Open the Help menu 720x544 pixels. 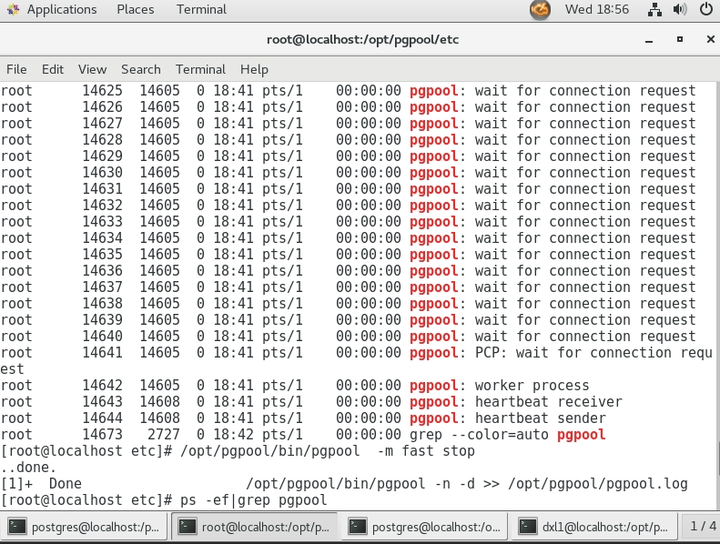pos(254,69)
